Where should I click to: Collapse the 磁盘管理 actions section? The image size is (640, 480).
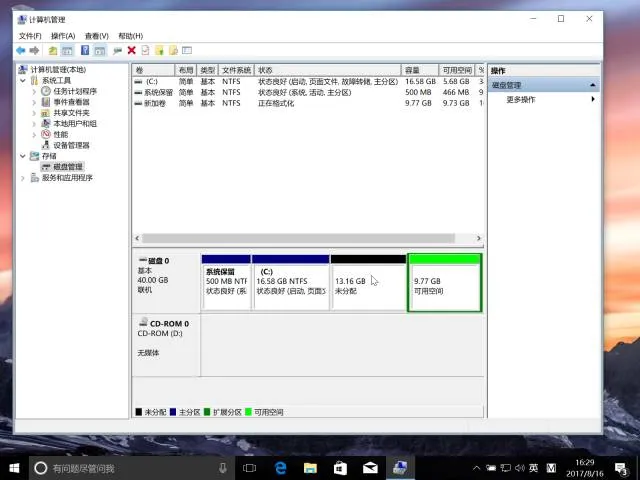coord(592,85)
